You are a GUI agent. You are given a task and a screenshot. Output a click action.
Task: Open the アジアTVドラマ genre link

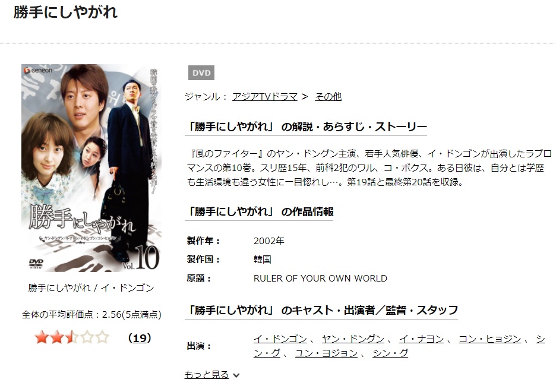264,96
